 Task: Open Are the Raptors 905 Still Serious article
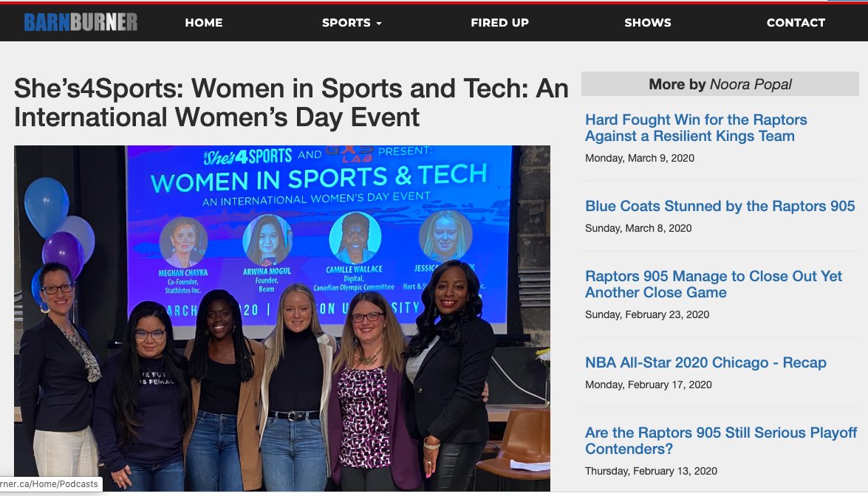721,441
